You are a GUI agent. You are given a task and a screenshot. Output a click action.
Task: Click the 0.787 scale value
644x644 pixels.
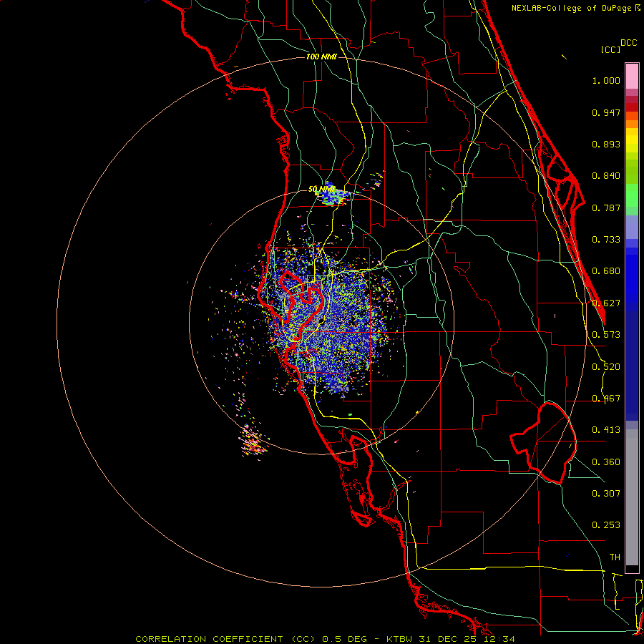tap(606, 208)
